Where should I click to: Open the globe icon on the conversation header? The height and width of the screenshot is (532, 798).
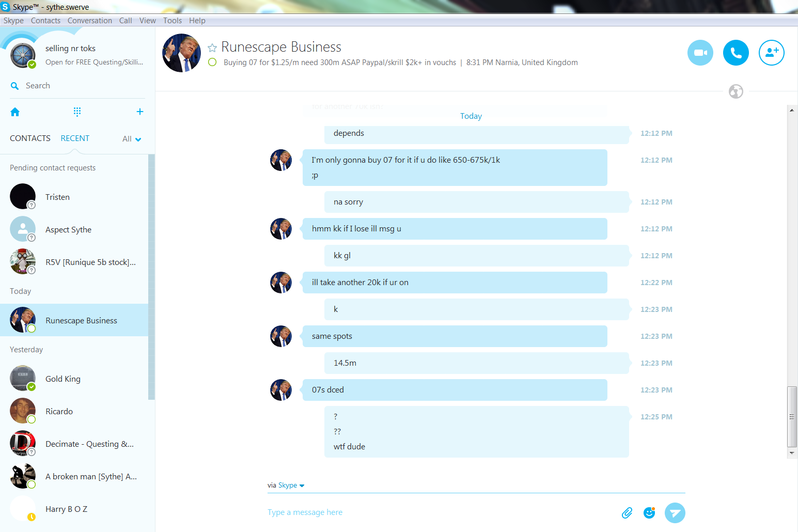[x=736, y=91]
